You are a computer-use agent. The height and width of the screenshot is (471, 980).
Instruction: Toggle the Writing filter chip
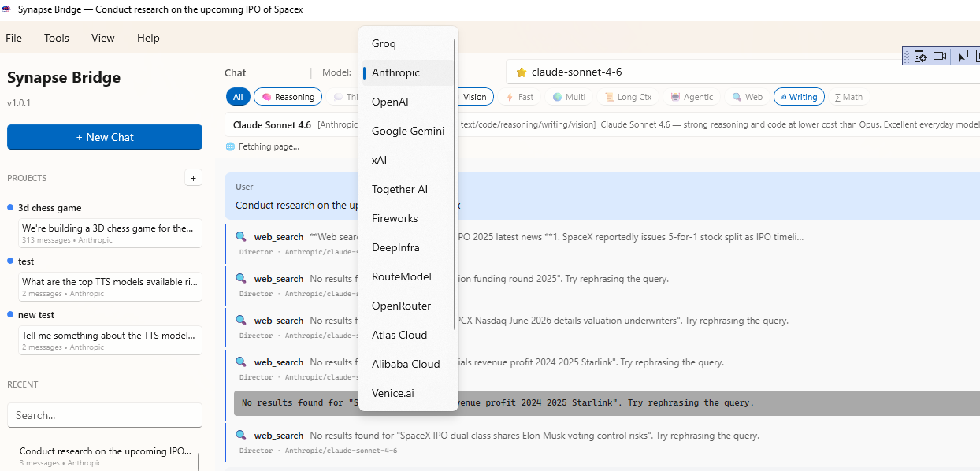point(799,97)
